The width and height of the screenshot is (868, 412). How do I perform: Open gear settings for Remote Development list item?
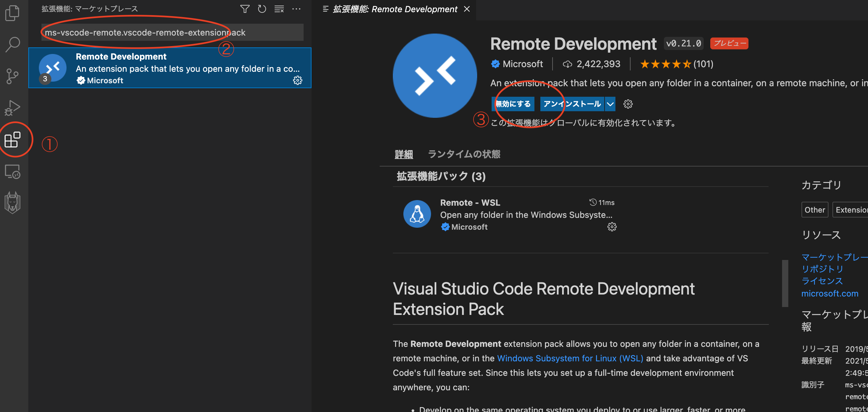click(298, 80)
